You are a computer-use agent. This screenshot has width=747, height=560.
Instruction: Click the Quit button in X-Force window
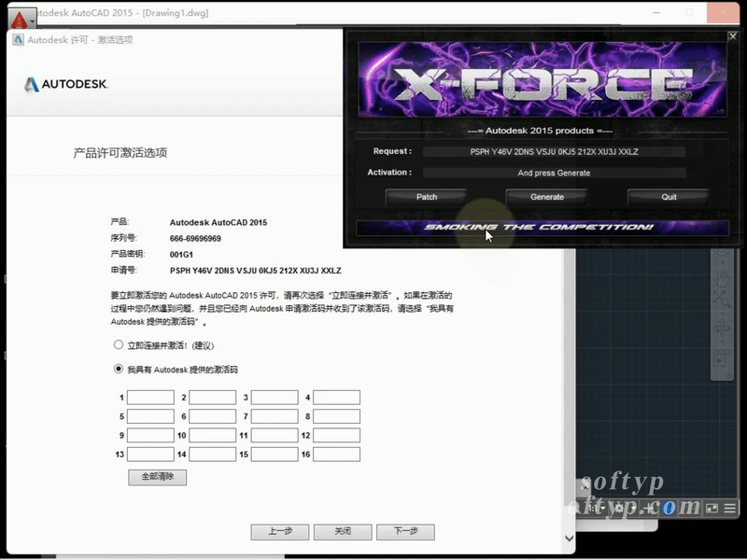tap(669, 197)
